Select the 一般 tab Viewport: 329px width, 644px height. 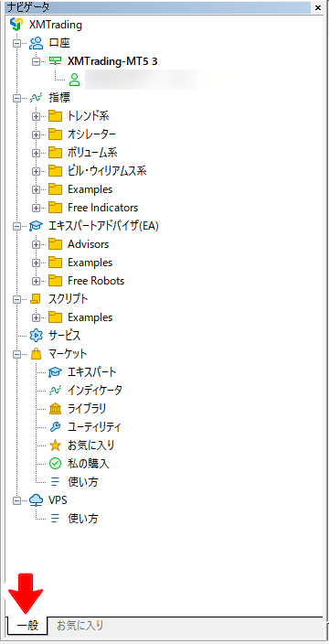point(27,626)
